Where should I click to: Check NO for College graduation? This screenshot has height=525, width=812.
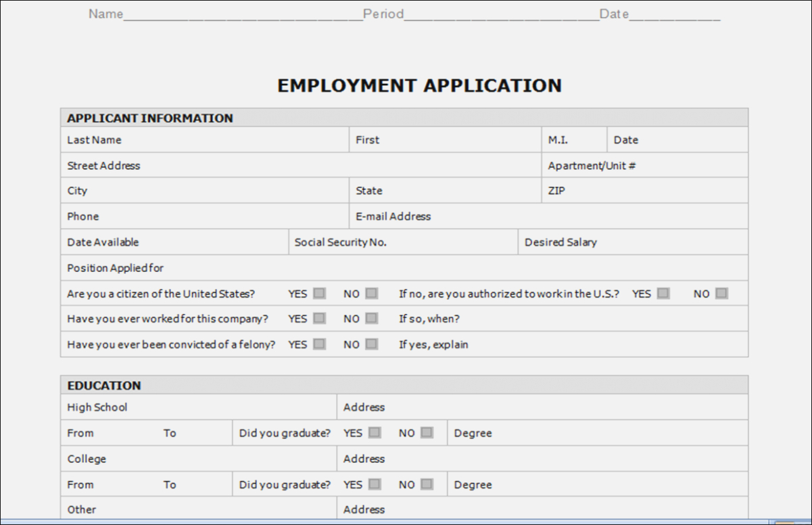pos(427,484)
